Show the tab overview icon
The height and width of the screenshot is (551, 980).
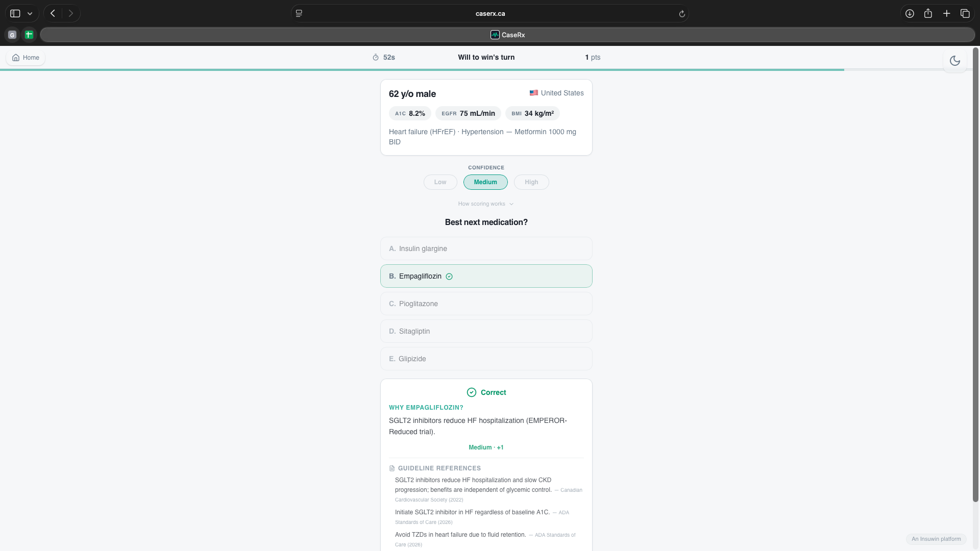pyautogui.click(x=965, y=14)
